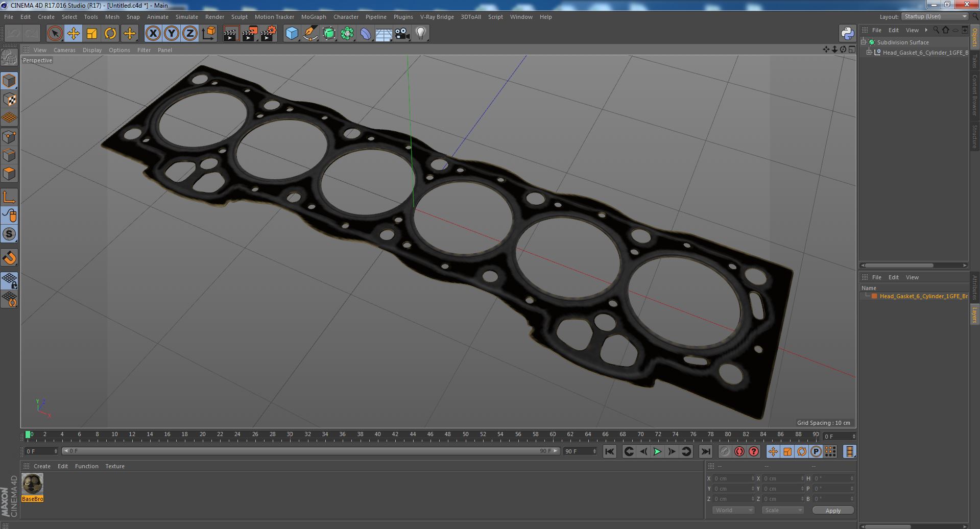Image resolution: width=980 pixels, height=529 pixels.
Task: Open Objects panel View menu
Action: [912, 30]
